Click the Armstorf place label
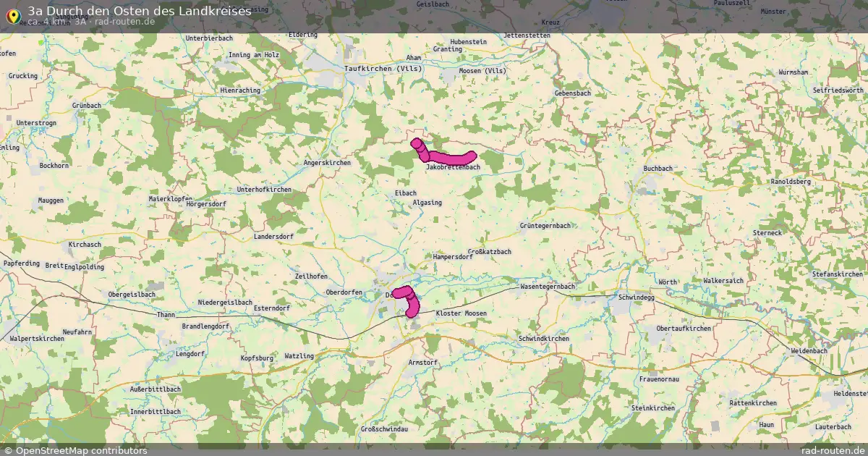 [423, 362]
